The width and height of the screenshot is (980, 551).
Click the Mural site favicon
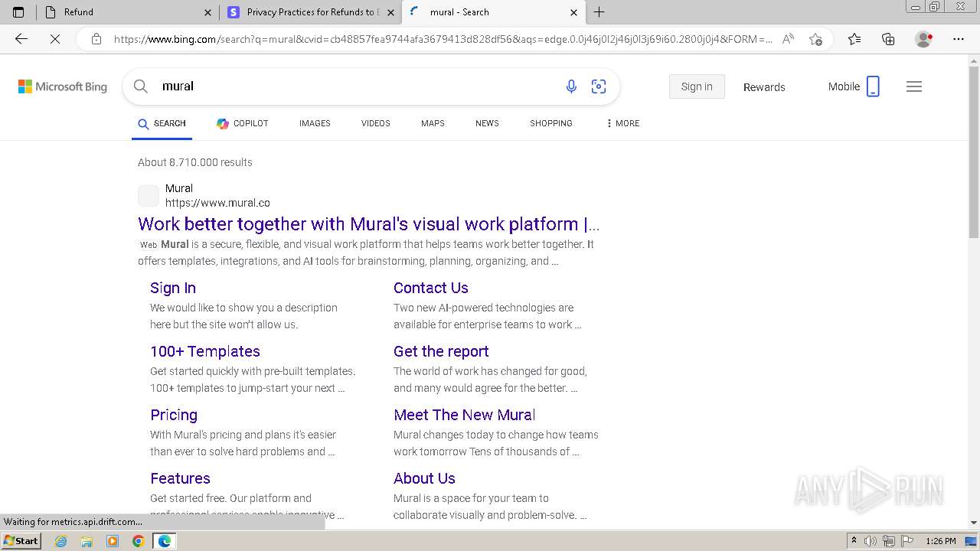[149, 196]
